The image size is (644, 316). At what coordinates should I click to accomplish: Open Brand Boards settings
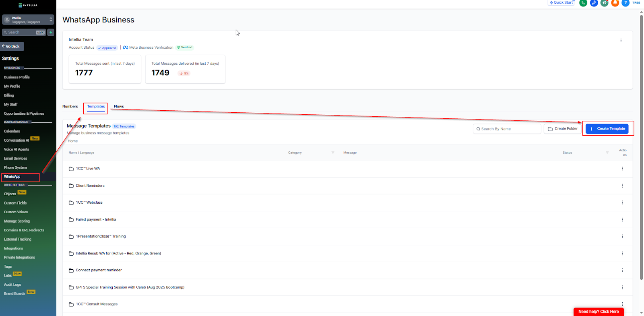pos(14,294)
